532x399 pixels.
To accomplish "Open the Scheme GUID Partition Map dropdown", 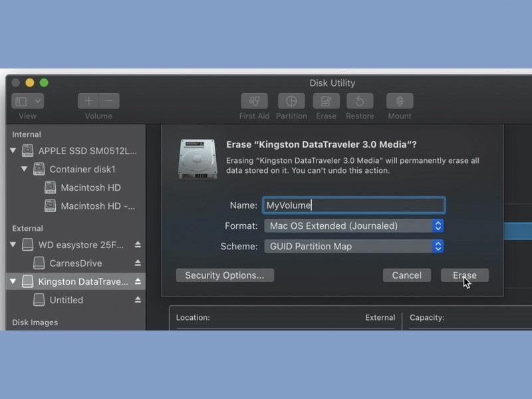I will [x=354, y=246].
